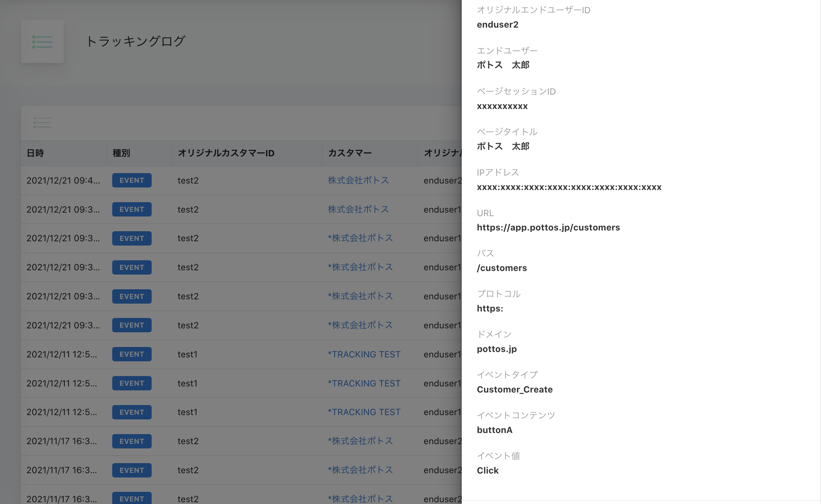
Task: Click the small list icon above the table
Action: coord(42,123)
